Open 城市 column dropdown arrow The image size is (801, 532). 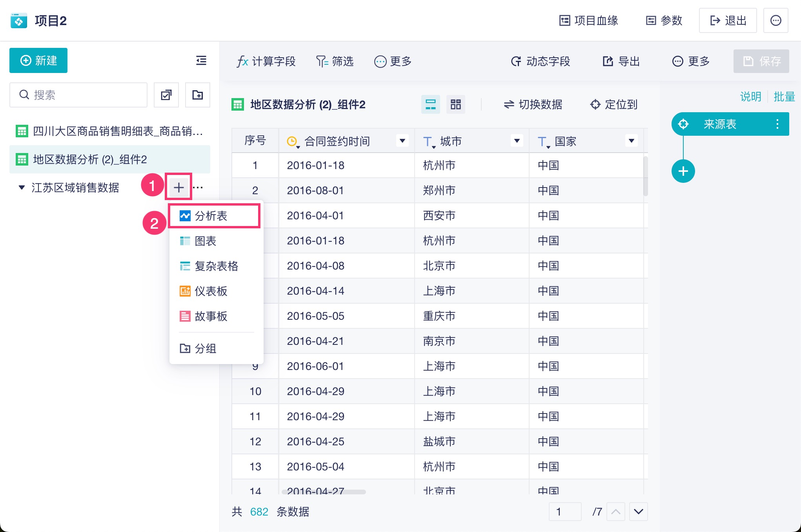[x=517, y=140]
